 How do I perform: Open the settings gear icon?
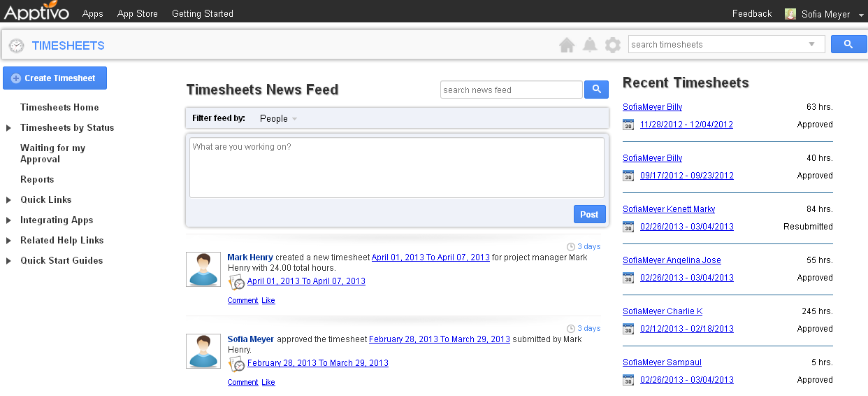click(x=613, y=45)
